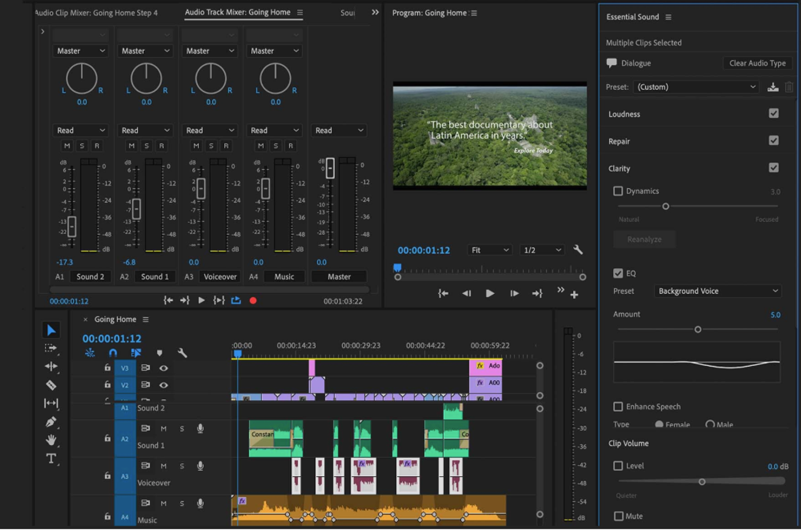801x532 pixels.
Task: Enable the Dynamics checkbox
Action: (x=618, y=191)
